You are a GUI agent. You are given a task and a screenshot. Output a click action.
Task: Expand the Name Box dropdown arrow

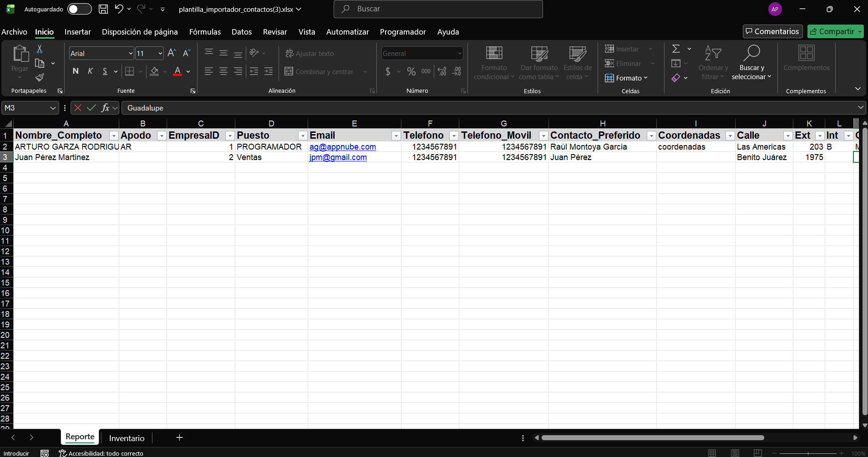(x=53, y=108)
